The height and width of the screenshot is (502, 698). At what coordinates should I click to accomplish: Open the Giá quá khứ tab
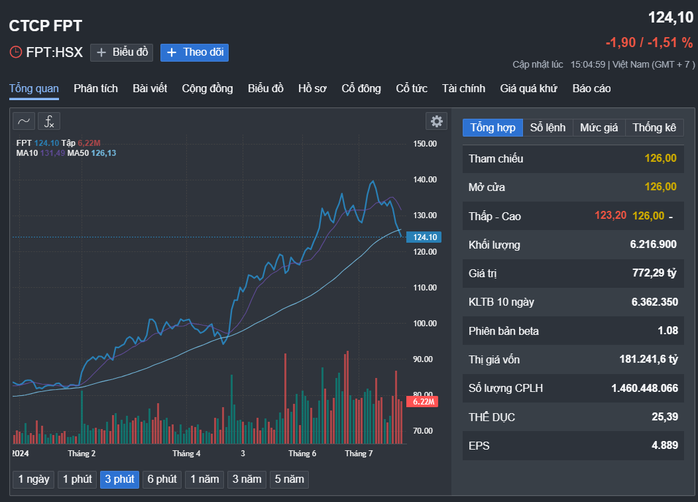point(528,89)
